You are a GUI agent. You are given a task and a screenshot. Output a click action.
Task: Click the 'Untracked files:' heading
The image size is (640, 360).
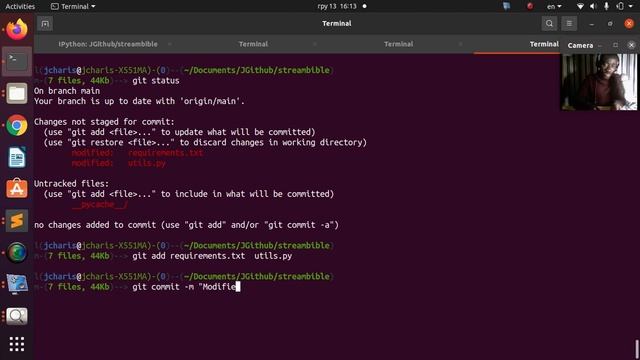coord(71,184)
